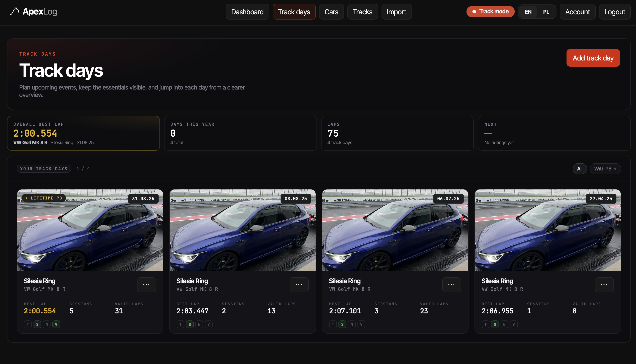Click the Laps 75 stat card
Screen dimensions: 636x364
(x=397, y=133)
